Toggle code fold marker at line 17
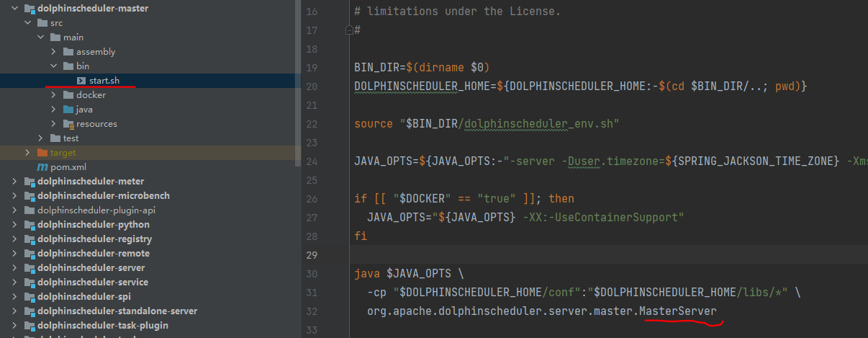868x338 pixels. click(349, 30)
